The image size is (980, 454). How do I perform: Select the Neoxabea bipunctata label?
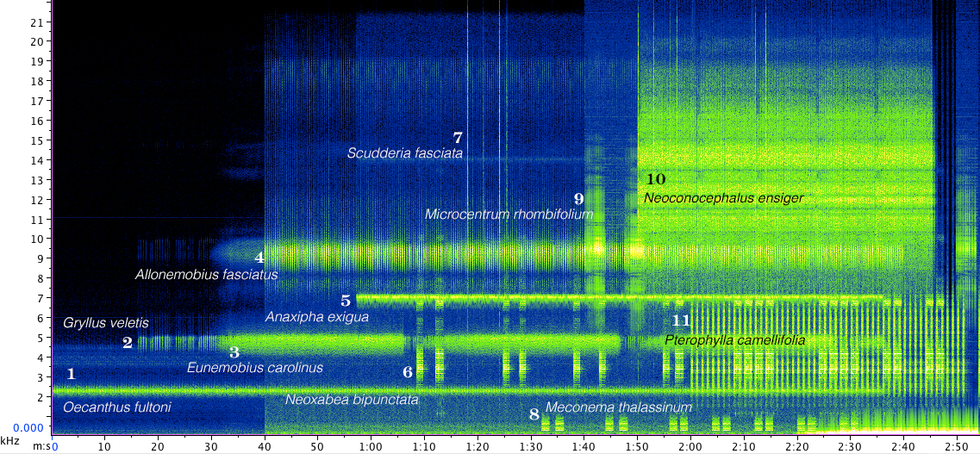(352, 401)
